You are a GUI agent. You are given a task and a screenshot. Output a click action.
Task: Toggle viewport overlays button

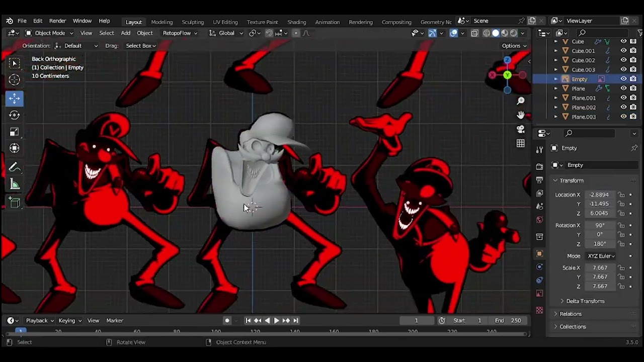pos(454,33)
